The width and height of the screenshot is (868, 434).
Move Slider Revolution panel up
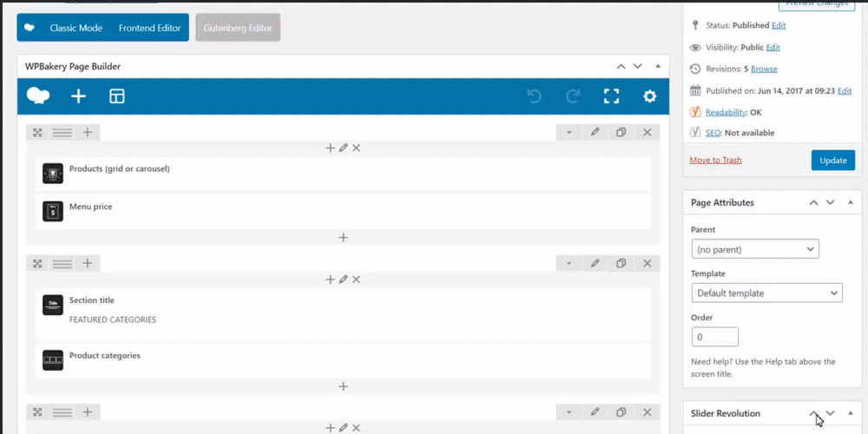tap(813, 413)
